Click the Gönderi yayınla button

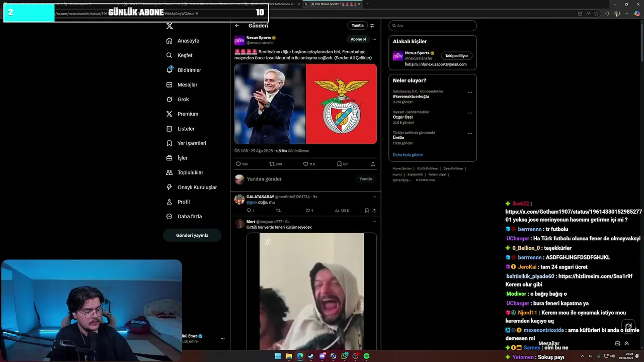(192, 235)
